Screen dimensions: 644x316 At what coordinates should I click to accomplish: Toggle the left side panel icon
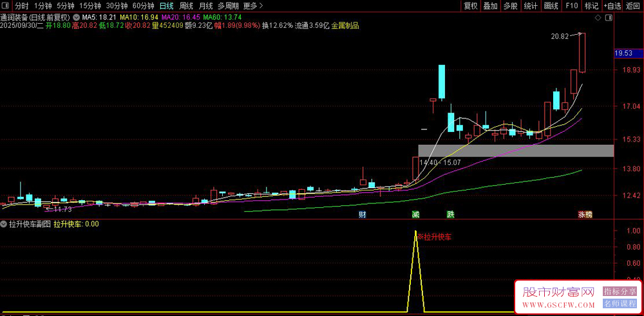click(x=5, y=6)
